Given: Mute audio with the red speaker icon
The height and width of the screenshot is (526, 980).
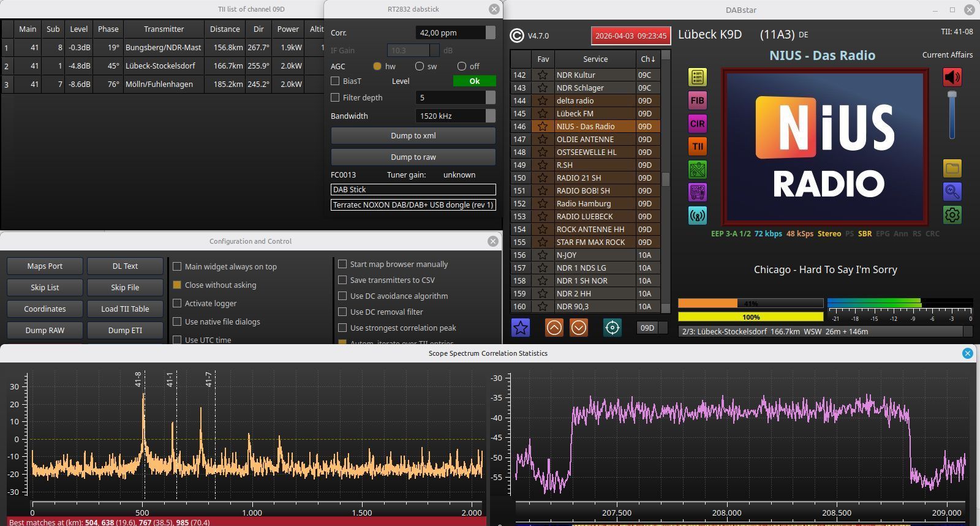Looking at the screenshot, I should click(x=951, y=77).
